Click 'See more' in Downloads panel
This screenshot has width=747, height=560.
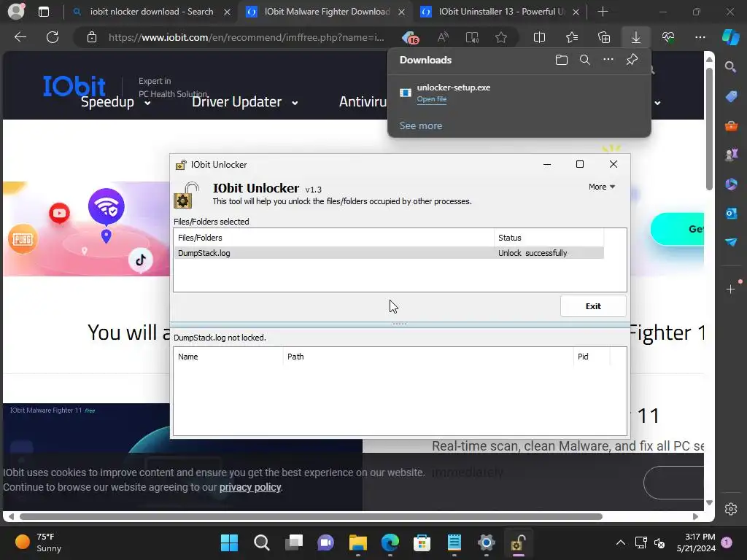(x=421, y=125)
